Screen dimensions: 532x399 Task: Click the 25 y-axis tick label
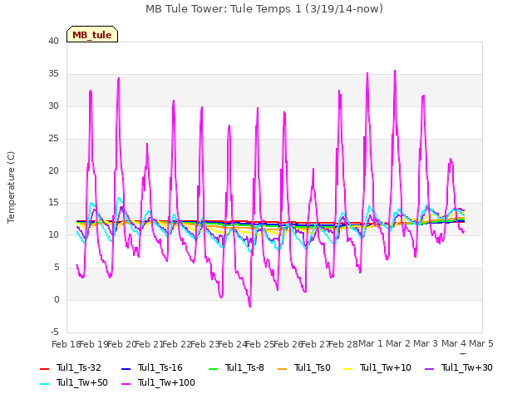click(53, 139)
